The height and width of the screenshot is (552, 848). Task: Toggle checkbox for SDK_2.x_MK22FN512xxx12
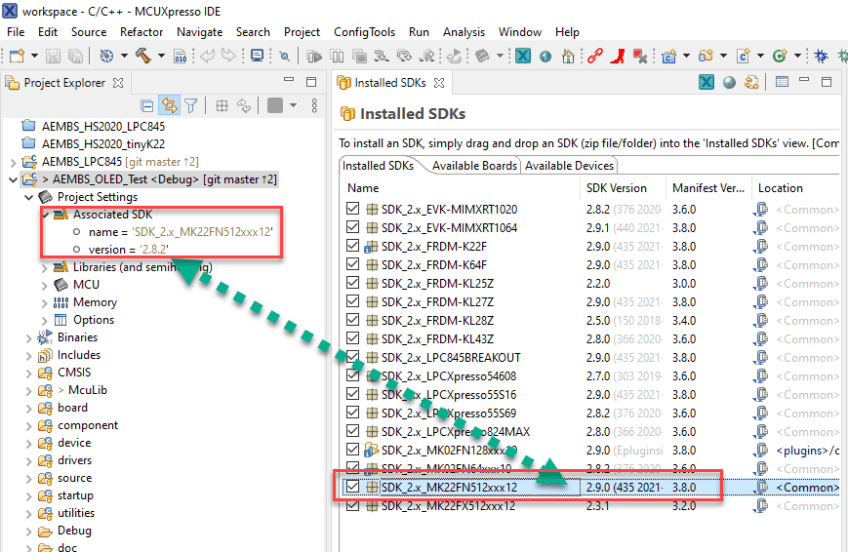click(x=352, y=487)
